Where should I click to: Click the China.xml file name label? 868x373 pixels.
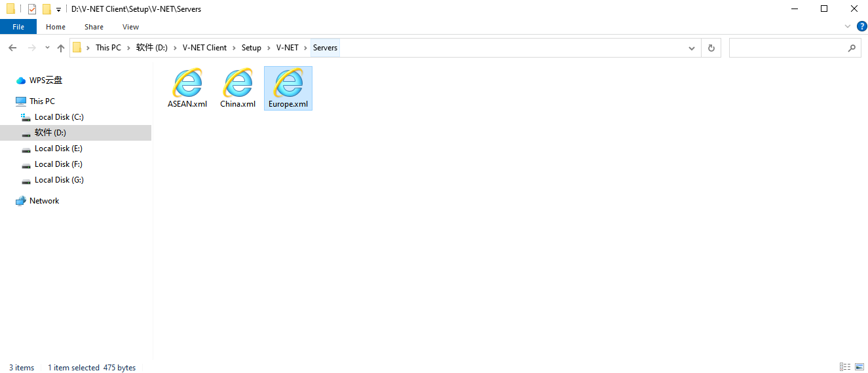click(x=238, y=104)
